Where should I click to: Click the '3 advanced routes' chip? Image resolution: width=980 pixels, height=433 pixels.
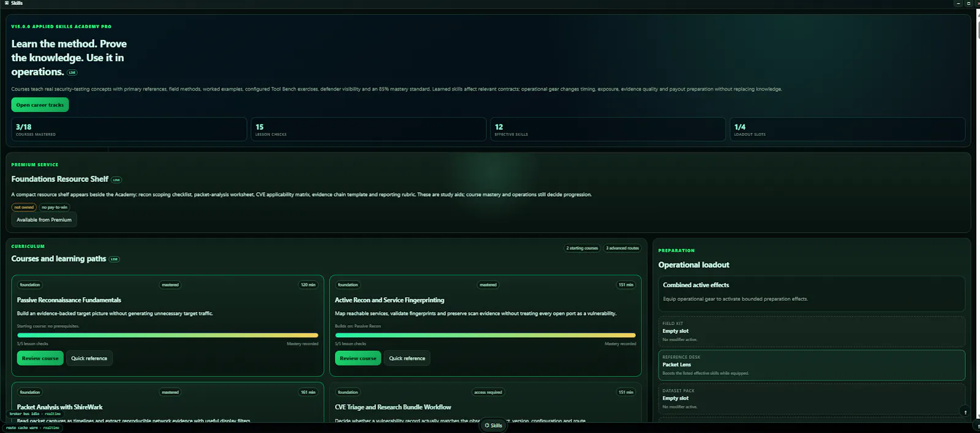622,248
